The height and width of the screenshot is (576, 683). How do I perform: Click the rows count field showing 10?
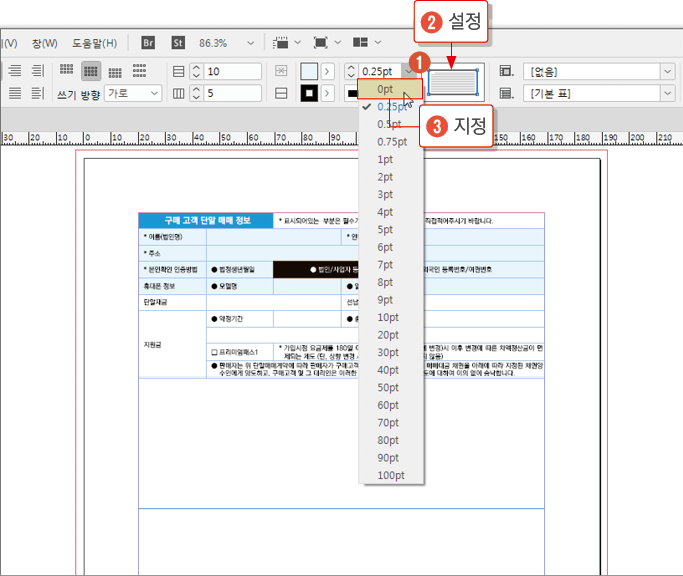tap(233, 71)
